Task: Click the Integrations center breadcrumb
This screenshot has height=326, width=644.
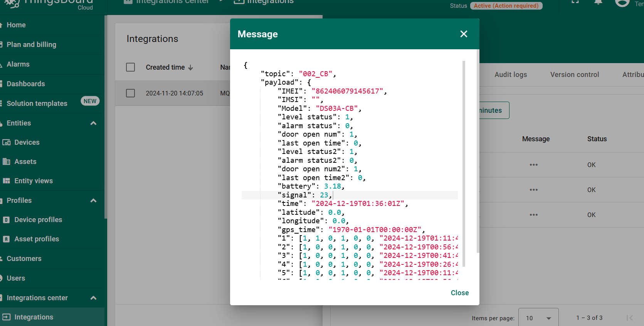Action: pos(166,2)
